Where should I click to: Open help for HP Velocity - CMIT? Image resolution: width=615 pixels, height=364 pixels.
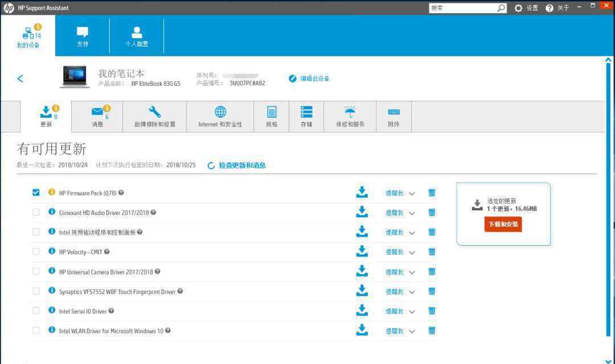[x=106, y=251]
